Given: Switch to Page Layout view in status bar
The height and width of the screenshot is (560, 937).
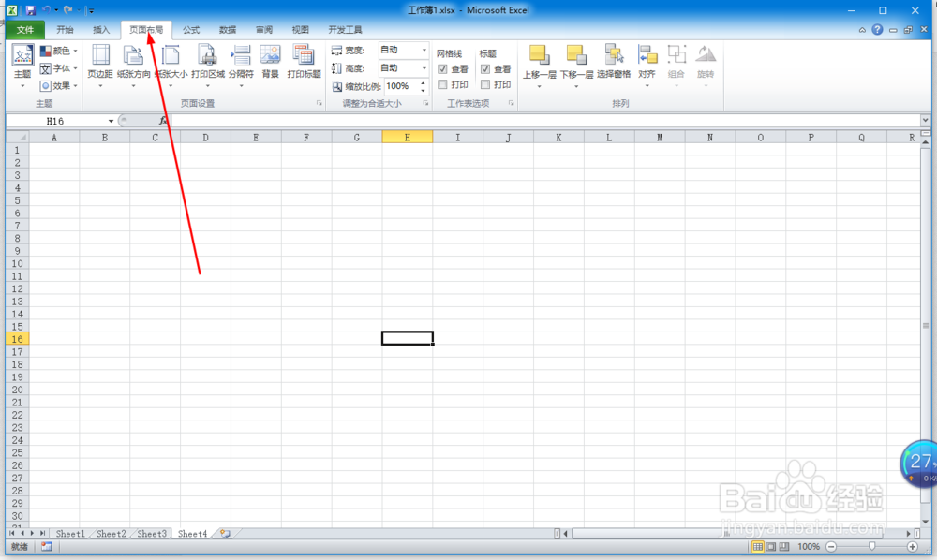Looking at the screenshot, I should pyautogui.click(x=771, y=547).
